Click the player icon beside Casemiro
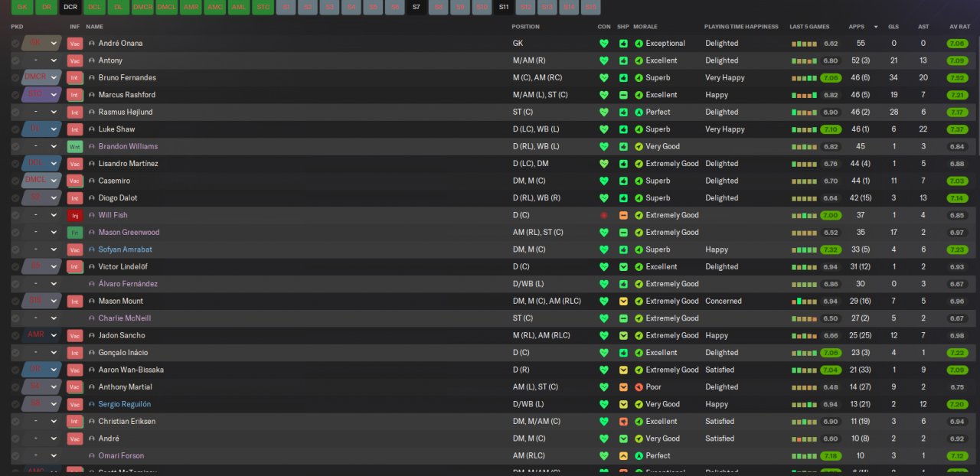This screenshot has width=980, height=476. 92,181
